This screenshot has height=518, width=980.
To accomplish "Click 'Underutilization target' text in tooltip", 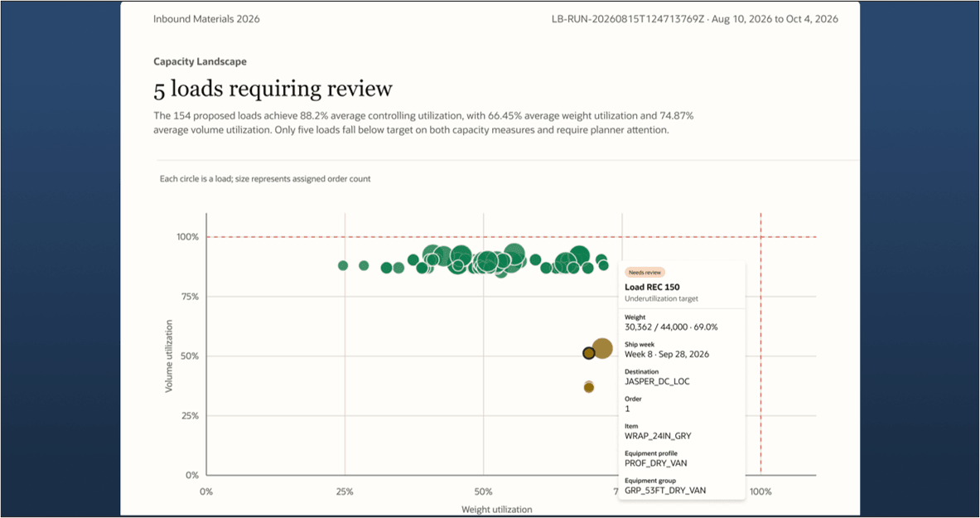I will [661, 298].
